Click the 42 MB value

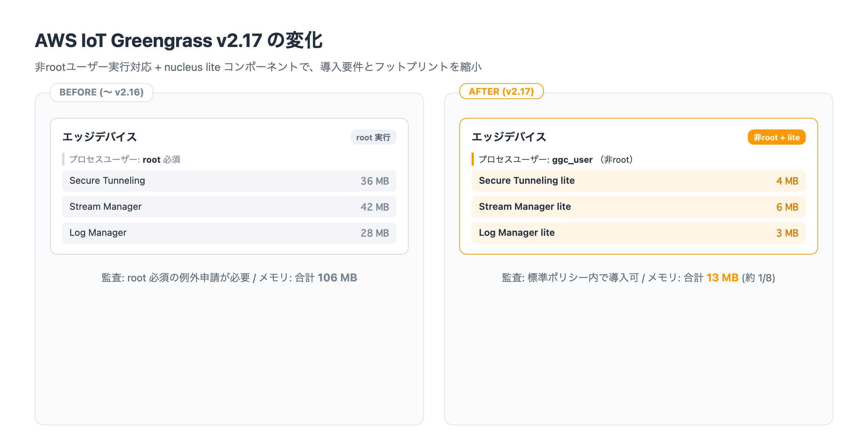(375, 207)
